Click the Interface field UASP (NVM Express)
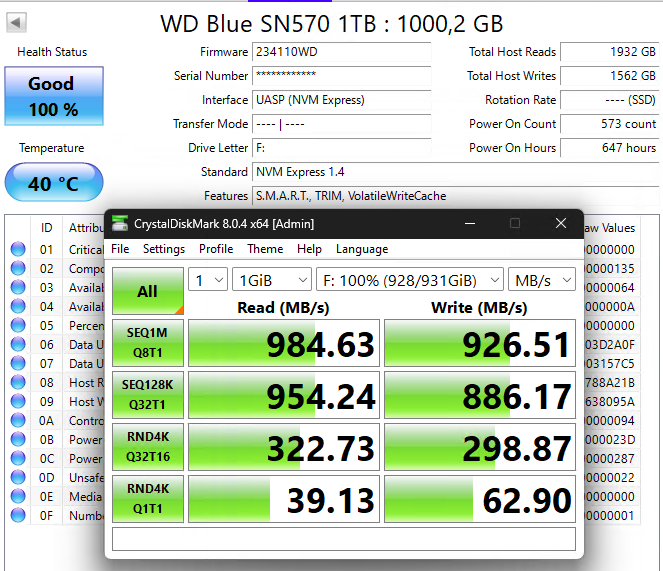 pos(342,100)
